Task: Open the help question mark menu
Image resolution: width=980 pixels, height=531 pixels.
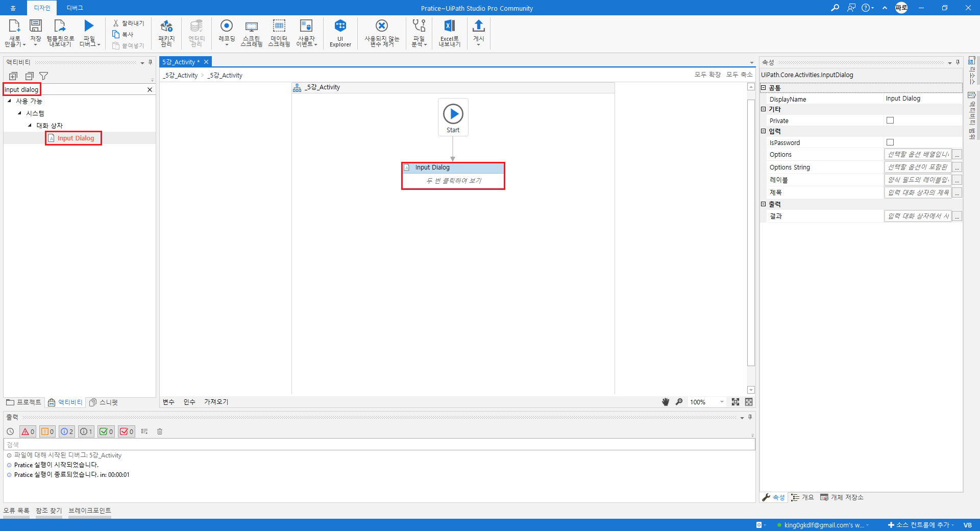Action: [868, 8]
